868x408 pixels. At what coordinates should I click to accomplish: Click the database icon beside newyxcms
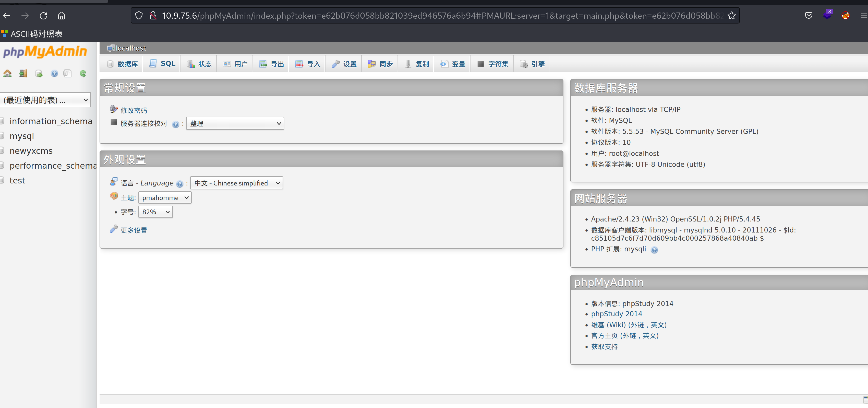pyautogui.click(x=2, y=151)
